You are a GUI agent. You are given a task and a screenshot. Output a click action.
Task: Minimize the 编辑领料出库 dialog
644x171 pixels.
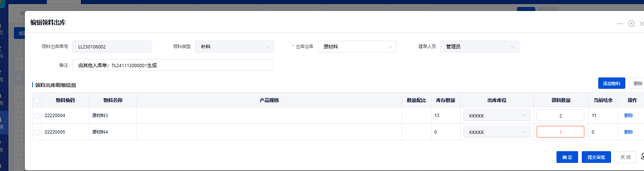619,23
